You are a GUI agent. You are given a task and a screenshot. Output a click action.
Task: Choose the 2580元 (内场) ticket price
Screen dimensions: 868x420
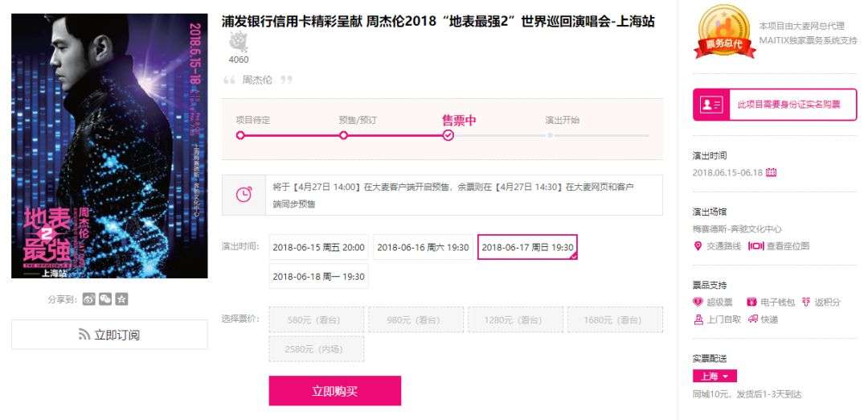click(317, 349)
